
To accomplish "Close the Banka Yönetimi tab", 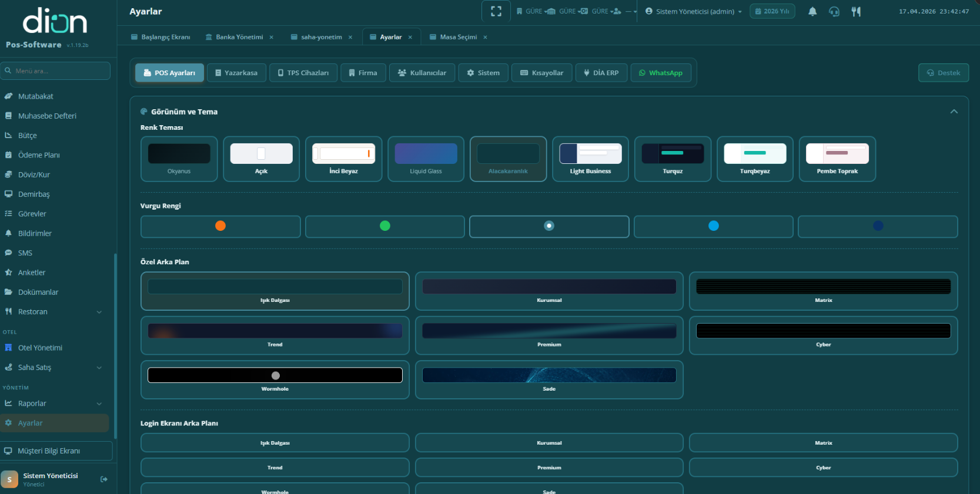I will coord(272,37).
